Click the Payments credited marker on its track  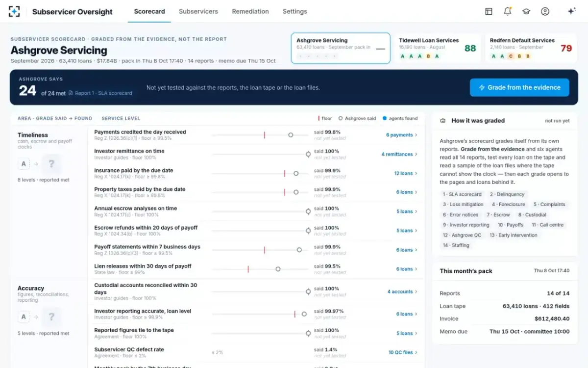[291, 135]
